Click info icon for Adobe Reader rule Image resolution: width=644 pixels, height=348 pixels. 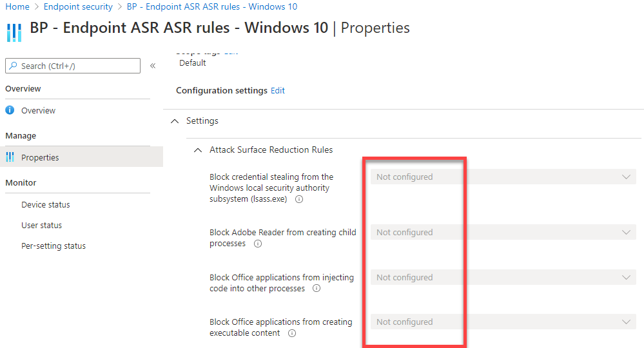258,244
